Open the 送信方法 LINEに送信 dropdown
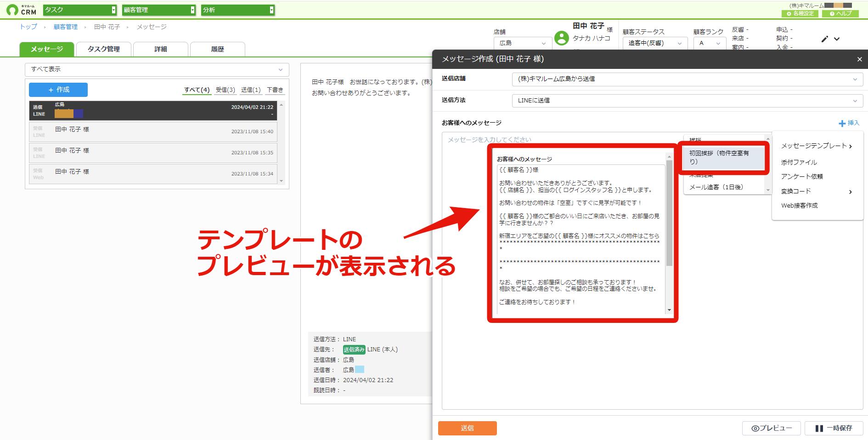868x440 pixels. (687, 101)
